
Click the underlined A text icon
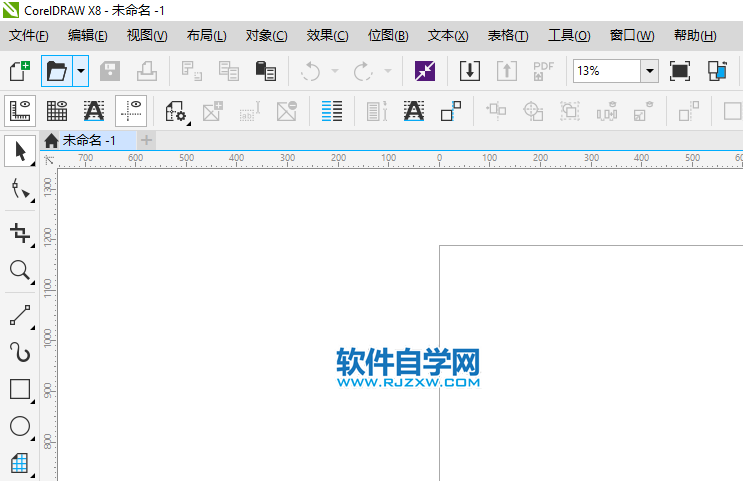pos(414,111)
